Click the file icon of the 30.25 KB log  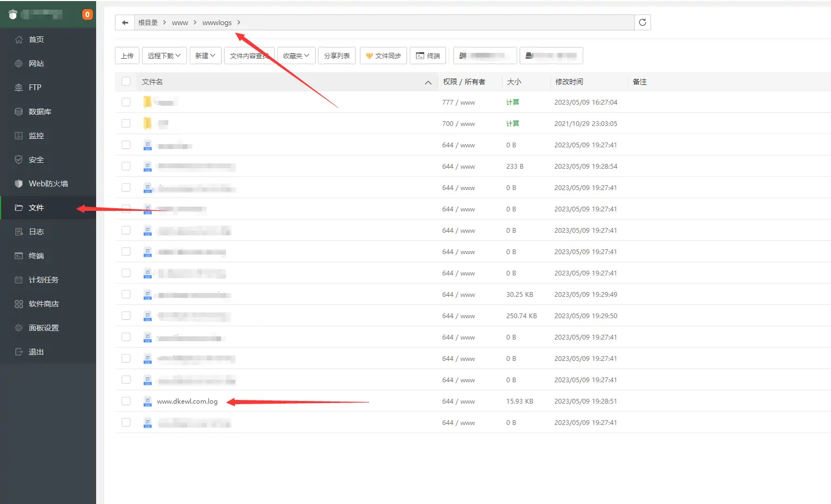click(148, 295)
